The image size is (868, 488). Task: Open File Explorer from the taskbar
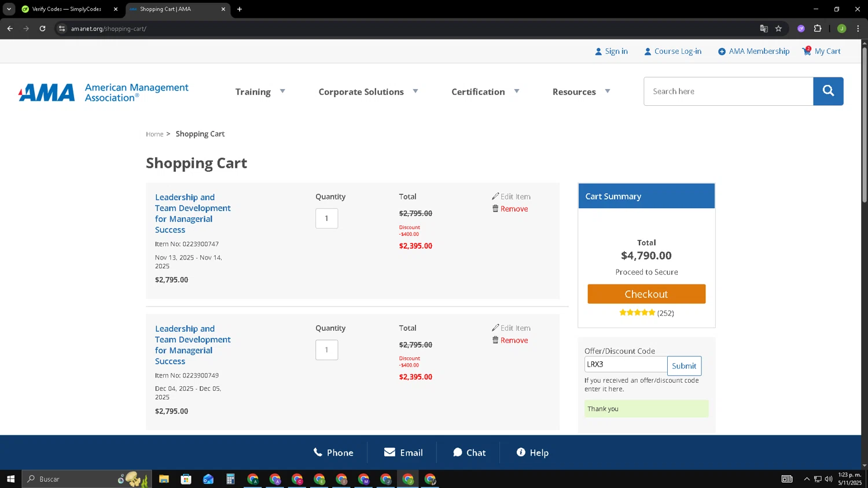pos(164,479)
